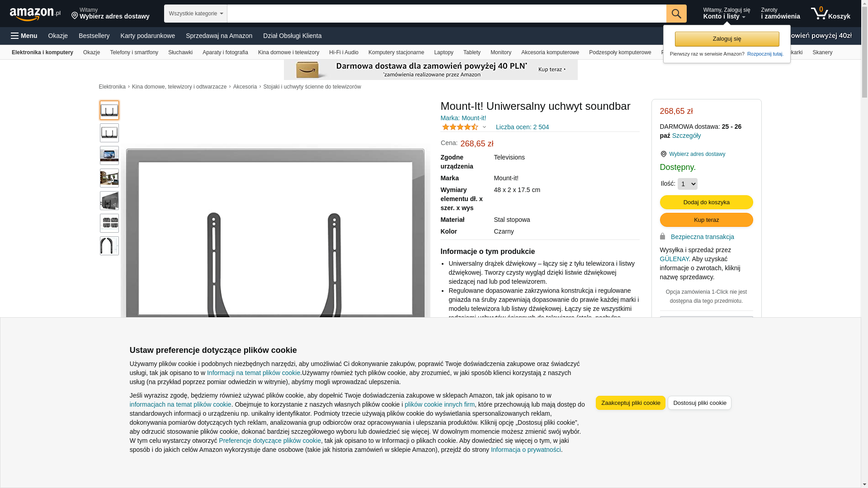Select the third product thumbnail image
The image size is (868, 488).
tap(109, 155)
